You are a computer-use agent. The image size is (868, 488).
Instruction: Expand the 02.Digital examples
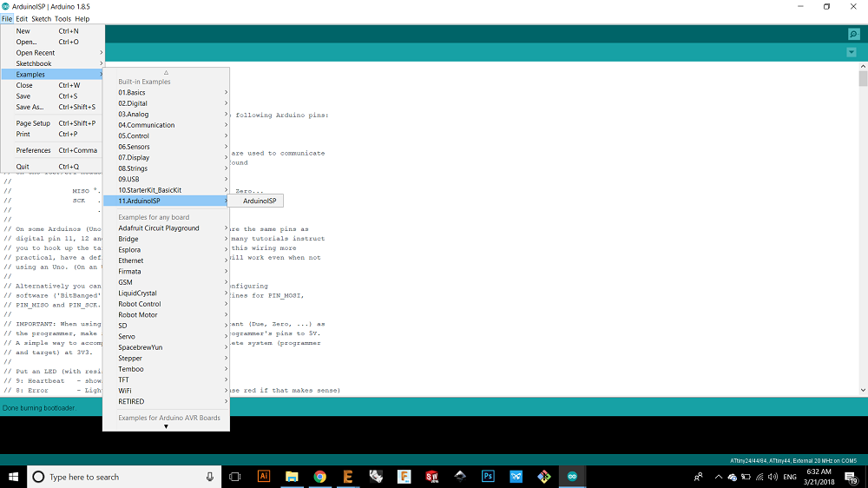click(166, 103)
